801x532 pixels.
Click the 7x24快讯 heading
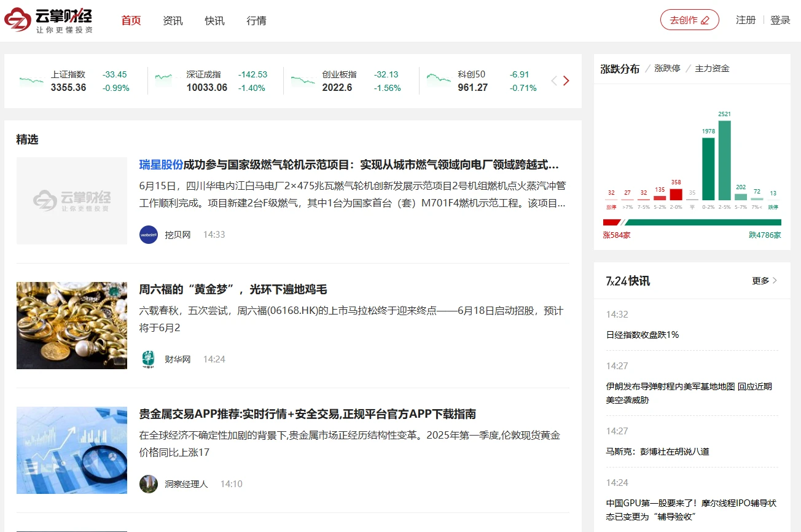point(628,281)
